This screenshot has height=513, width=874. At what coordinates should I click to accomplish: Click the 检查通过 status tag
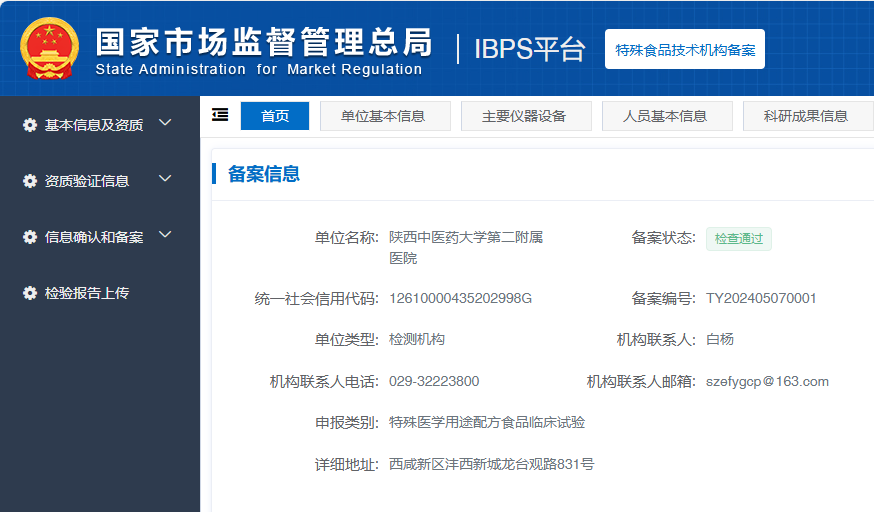(x=739, y=239)
